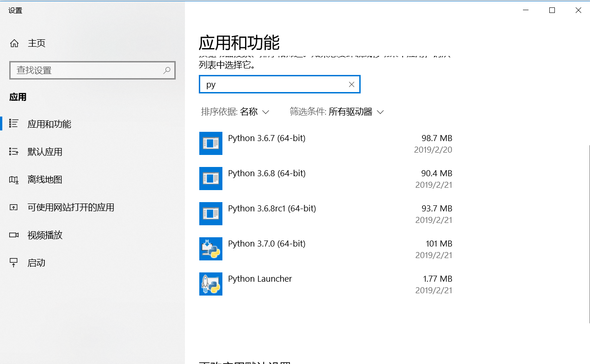Click the 98.7 MB size value
The width and height of the screenshot is (590, 364).
tap(436, 138)
